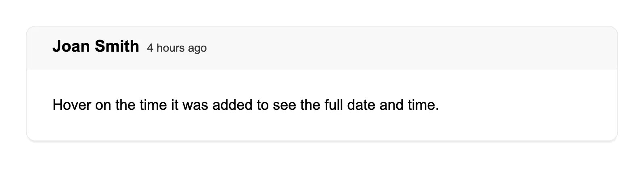
Task: Click the gray comment header bar
Action: coord(404,48)
